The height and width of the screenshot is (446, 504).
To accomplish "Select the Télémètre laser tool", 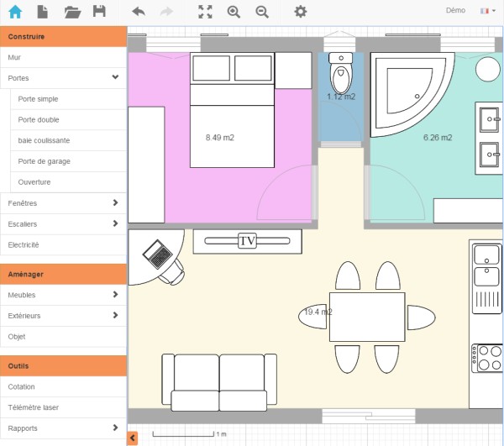I will click(34, 407).
